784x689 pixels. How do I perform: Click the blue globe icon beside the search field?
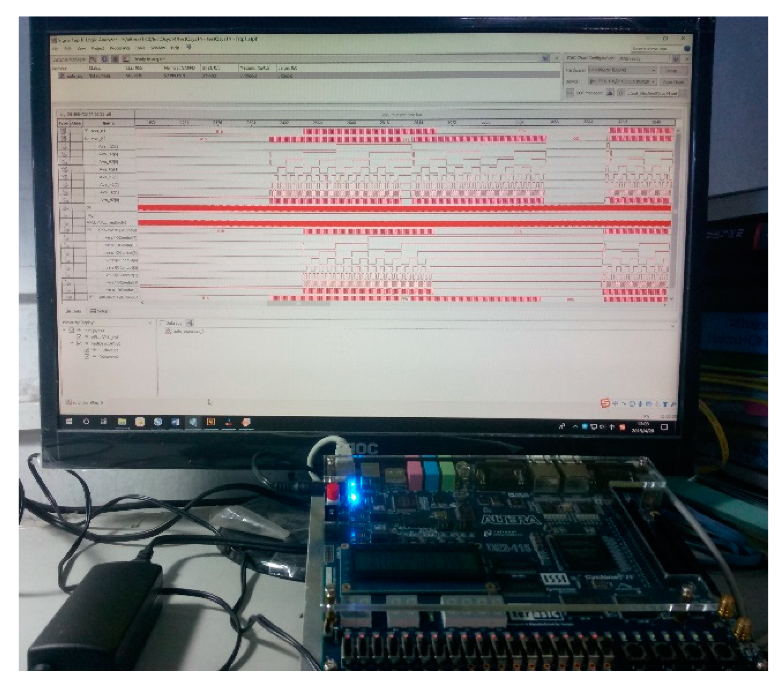687,49
